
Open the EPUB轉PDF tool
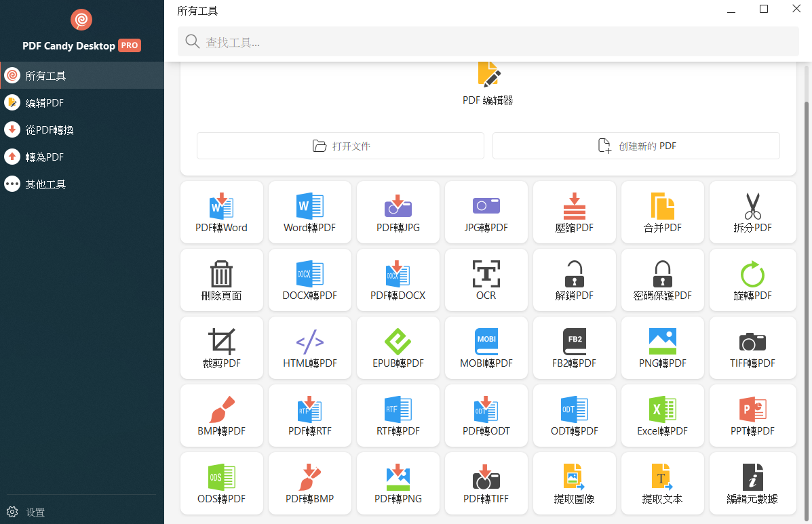(x=398, y=348)
